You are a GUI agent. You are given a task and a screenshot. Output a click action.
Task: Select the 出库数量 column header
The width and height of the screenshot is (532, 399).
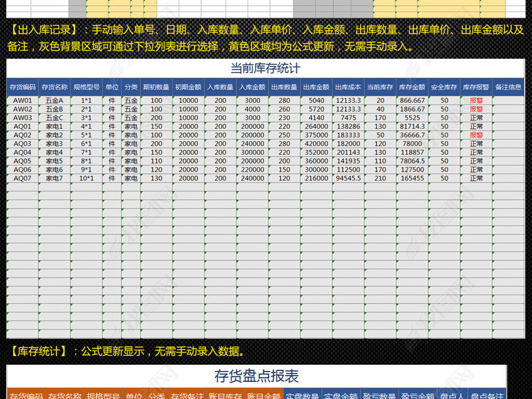pyautogui.click(x=284, y=87)
